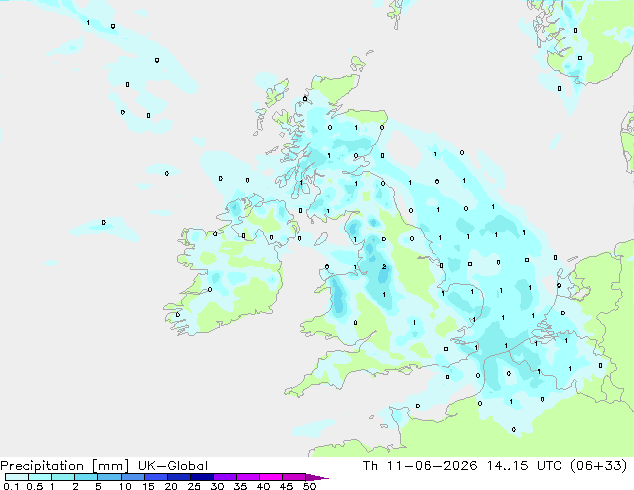Click the 'UK-Global' model name
This screenshot has width=634, height=490.
point(173,466)
